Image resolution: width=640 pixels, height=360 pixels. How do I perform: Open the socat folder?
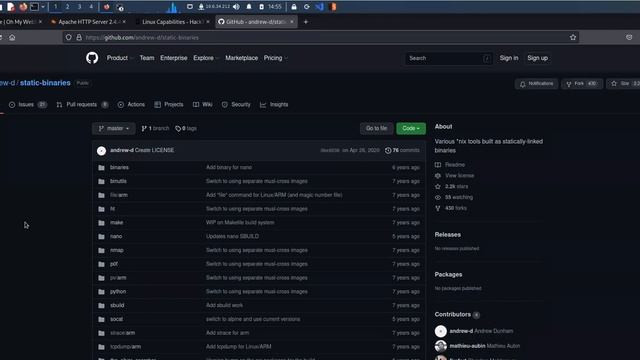[116, 319]
